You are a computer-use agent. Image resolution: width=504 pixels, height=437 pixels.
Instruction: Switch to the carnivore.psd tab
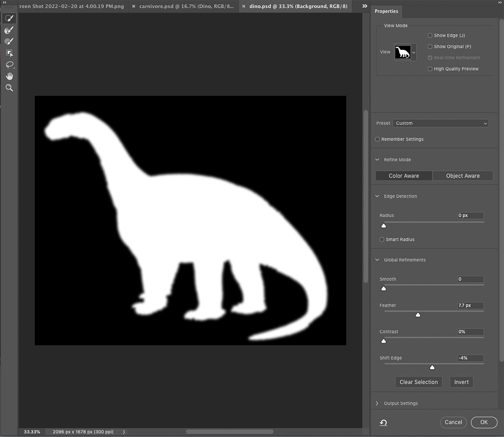186,6
